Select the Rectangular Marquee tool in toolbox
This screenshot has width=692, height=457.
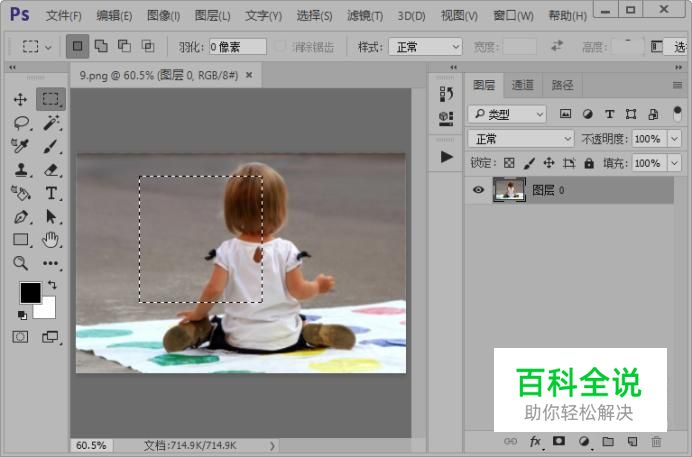point(50,99)
